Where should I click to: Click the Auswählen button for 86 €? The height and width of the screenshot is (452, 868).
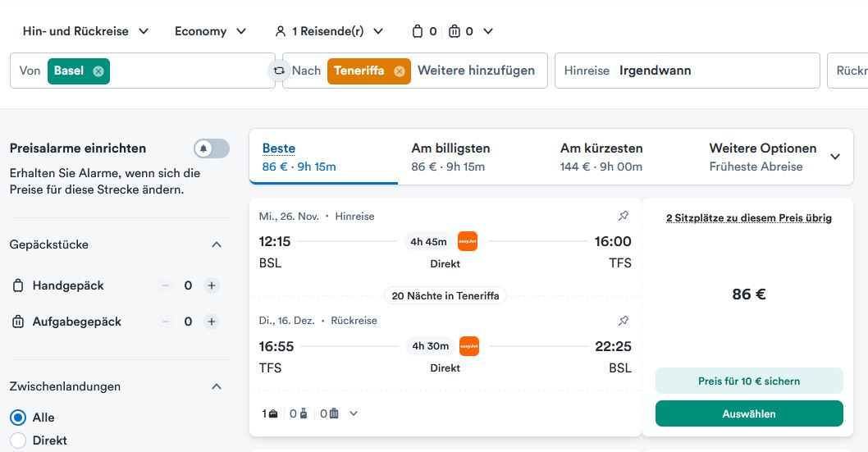(748, 413)
